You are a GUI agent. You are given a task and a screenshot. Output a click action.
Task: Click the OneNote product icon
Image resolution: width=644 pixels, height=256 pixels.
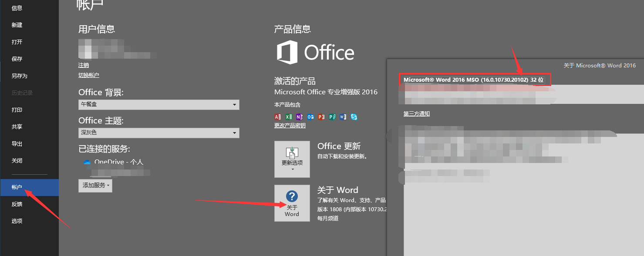tap(299, 117)
